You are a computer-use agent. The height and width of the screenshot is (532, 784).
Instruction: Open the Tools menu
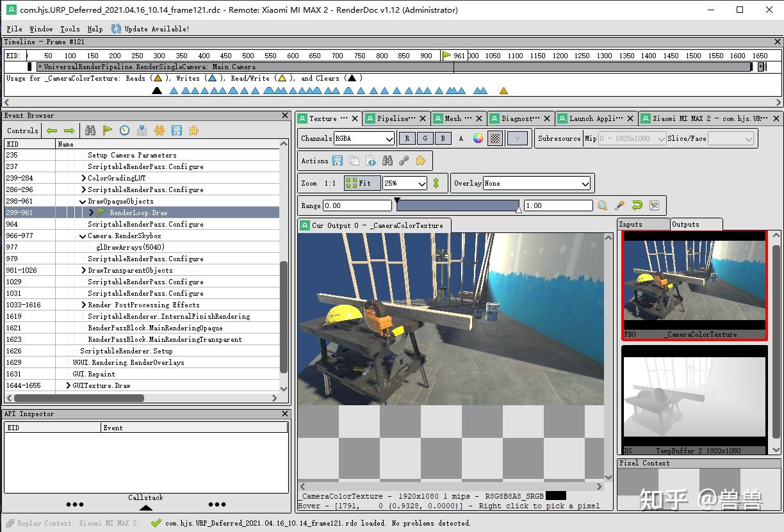[x=70, y=29]
